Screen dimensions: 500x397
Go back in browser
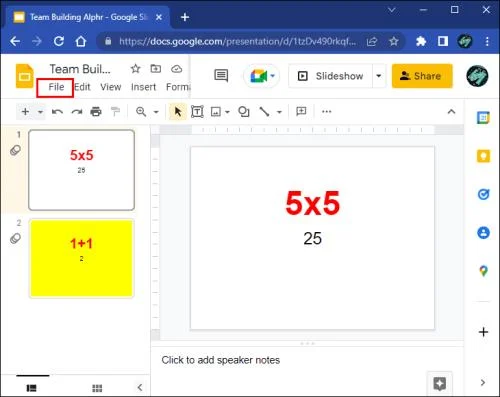15,41
